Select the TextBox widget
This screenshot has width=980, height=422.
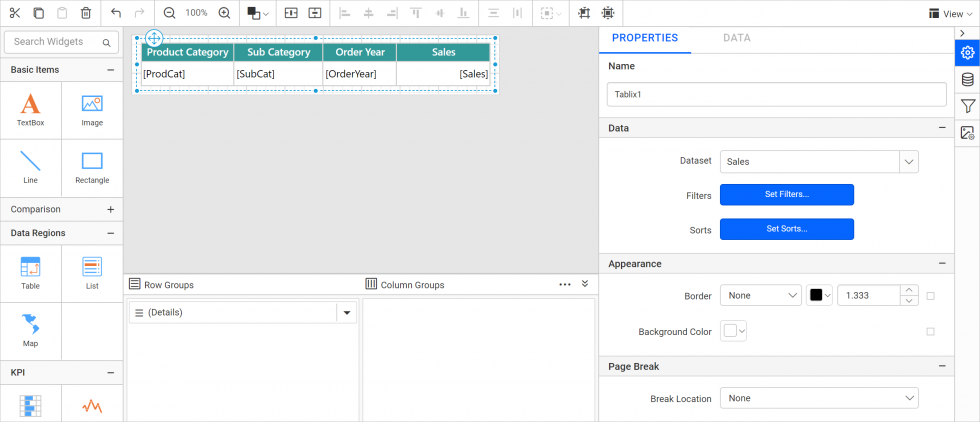click(31, 109)
